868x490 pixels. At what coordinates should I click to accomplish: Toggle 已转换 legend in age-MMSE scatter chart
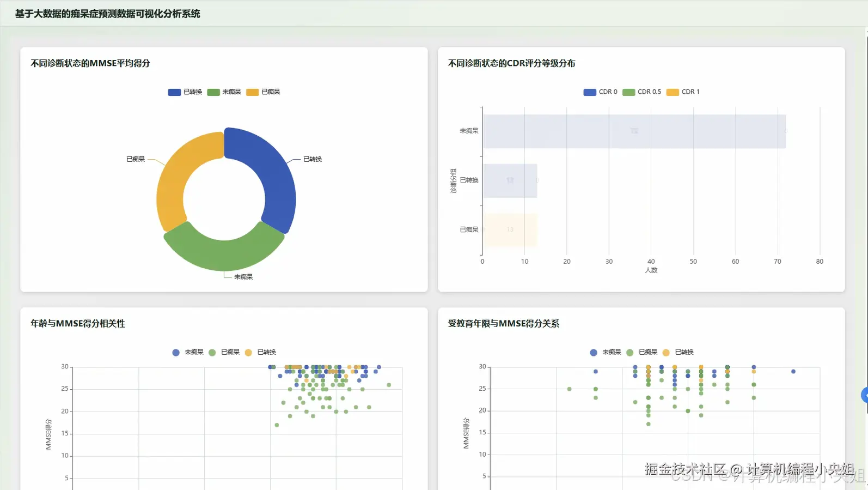260,352
